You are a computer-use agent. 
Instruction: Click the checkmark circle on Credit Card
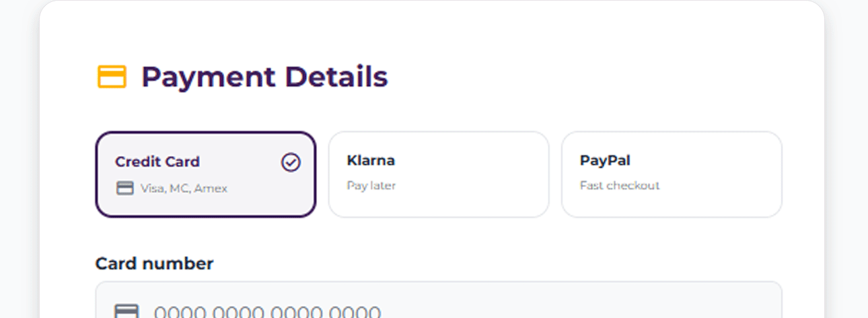[x=291, y=162]
